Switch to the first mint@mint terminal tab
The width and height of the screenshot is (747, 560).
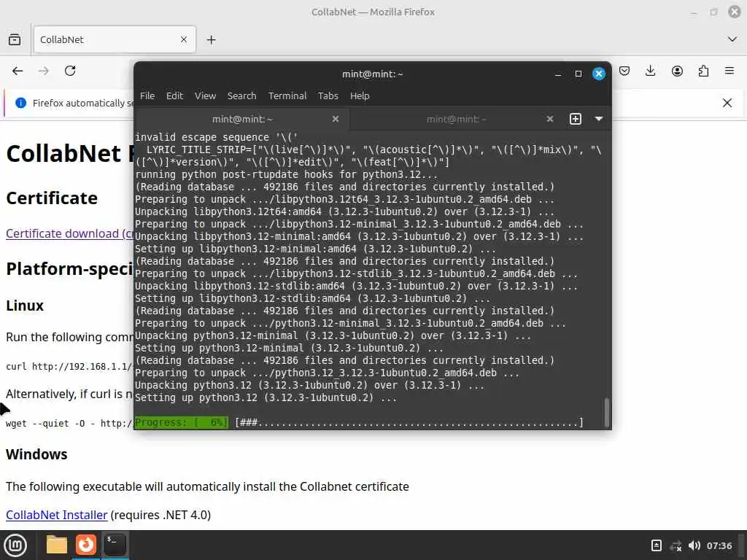tap(242, 119)
